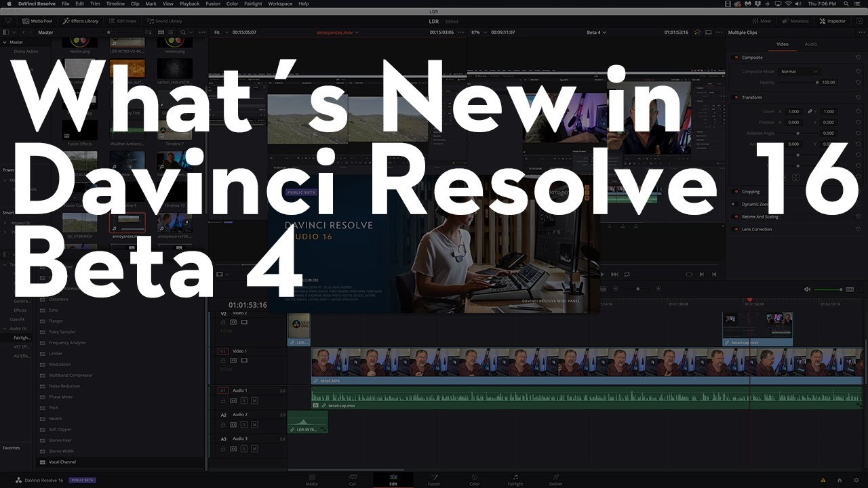The height and width of the screenshot is (488, 868).
Task: Select the beta4-cap.mov clip on Video 2
Action: click(757, 329)
